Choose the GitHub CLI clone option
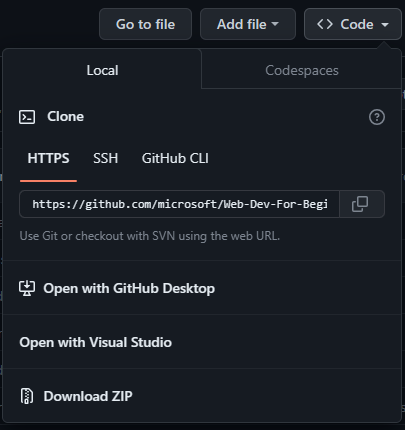 pyautogui.click(x=175, y=158)
